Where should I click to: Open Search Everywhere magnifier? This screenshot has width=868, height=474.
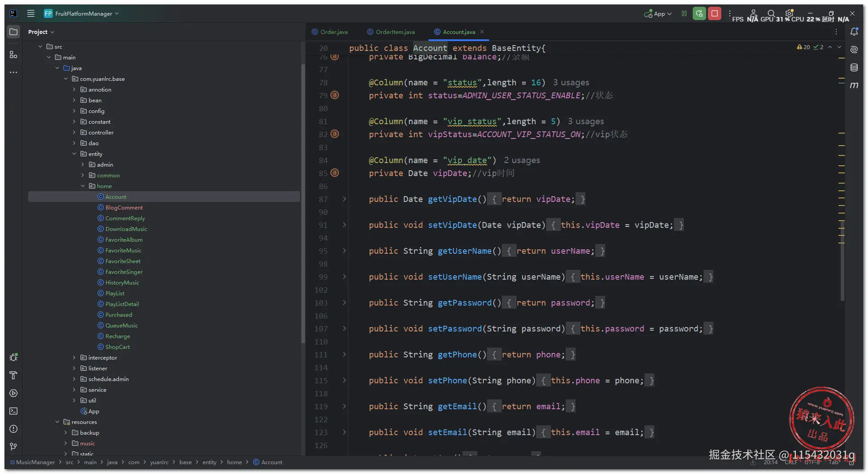click(x=771, y=13)
